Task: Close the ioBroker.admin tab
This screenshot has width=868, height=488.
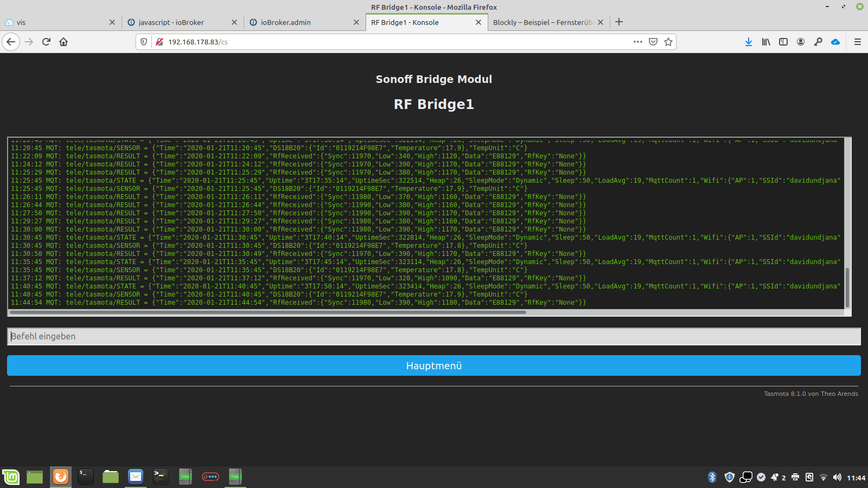Action: coord(356,22)
